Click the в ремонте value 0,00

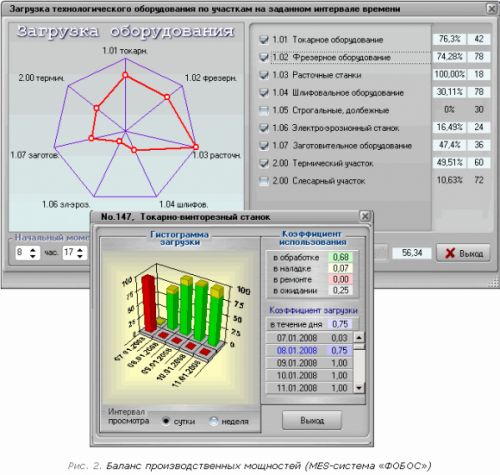(x=340, y=279)
